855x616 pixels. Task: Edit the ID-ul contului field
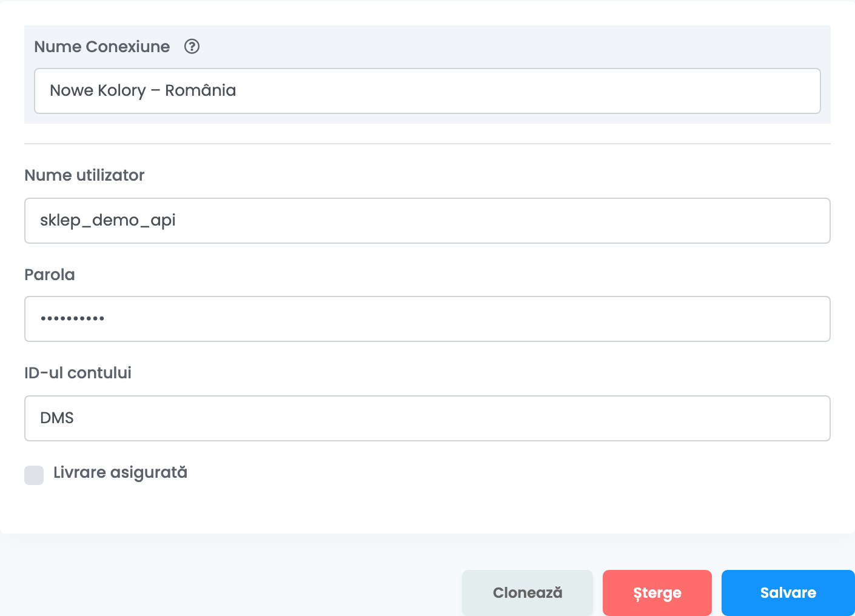click(x=428, y=418)
